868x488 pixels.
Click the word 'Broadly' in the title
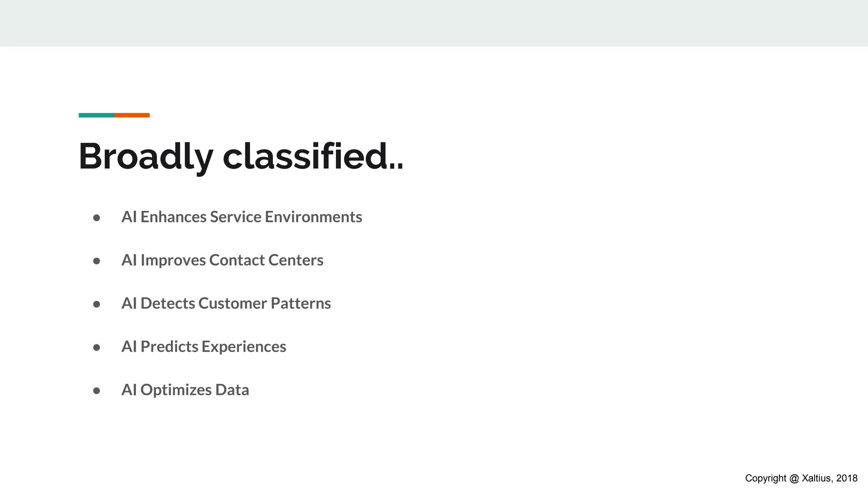point(145,156)
